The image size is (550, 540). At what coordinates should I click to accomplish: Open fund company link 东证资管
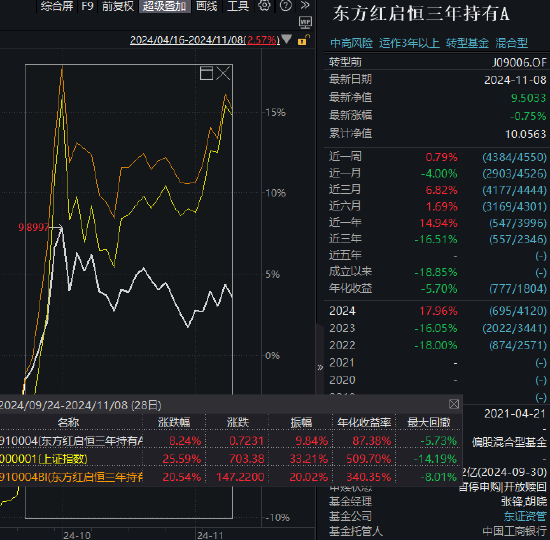click(525, 516)
